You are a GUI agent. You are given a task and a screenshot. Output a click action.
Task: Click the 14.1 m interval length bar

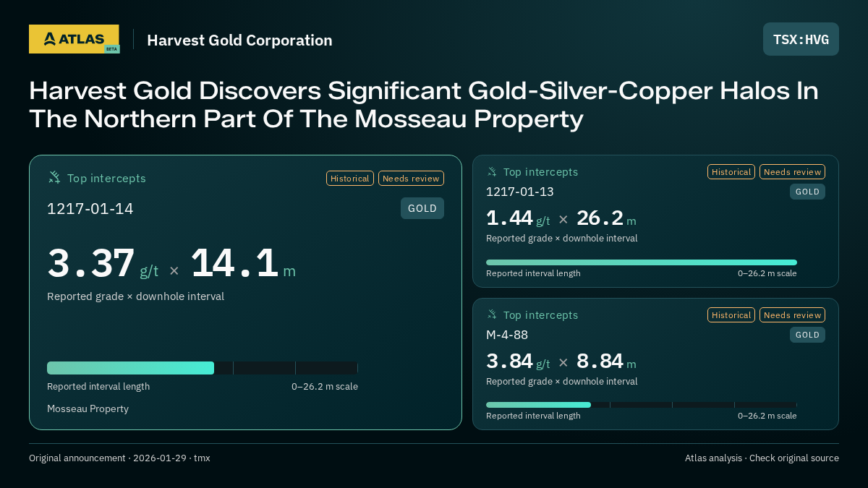203,368
